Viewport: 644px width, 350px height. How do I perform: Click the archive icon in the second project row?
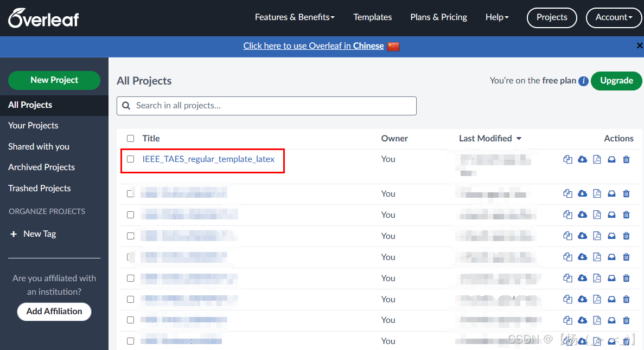tap(611, 193)
